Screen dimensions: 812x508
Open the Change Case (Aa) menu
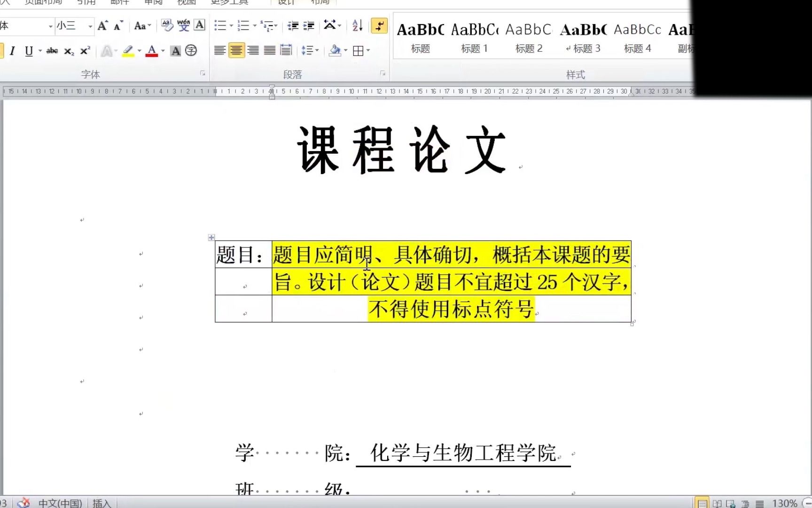[142, 25]
